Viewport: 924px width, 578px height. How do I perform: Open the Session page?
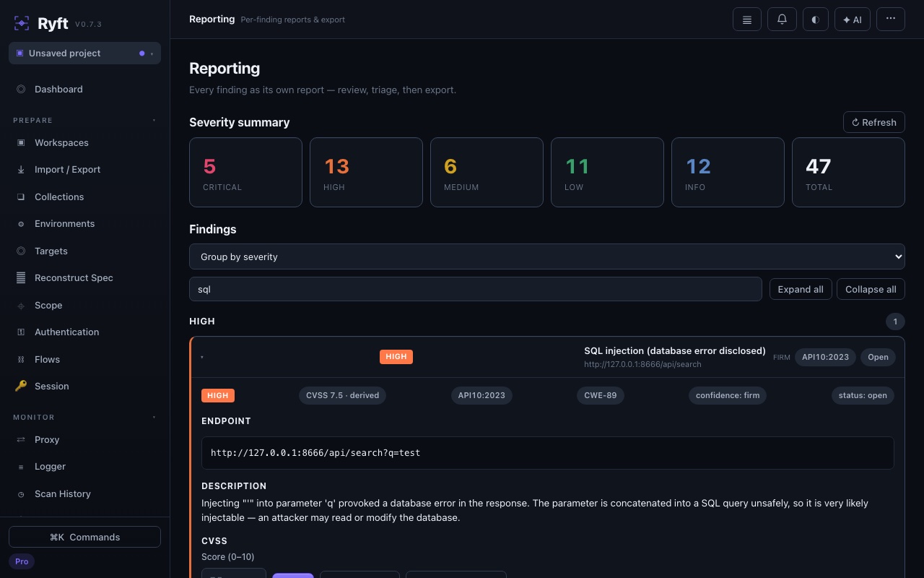[84, 386]
